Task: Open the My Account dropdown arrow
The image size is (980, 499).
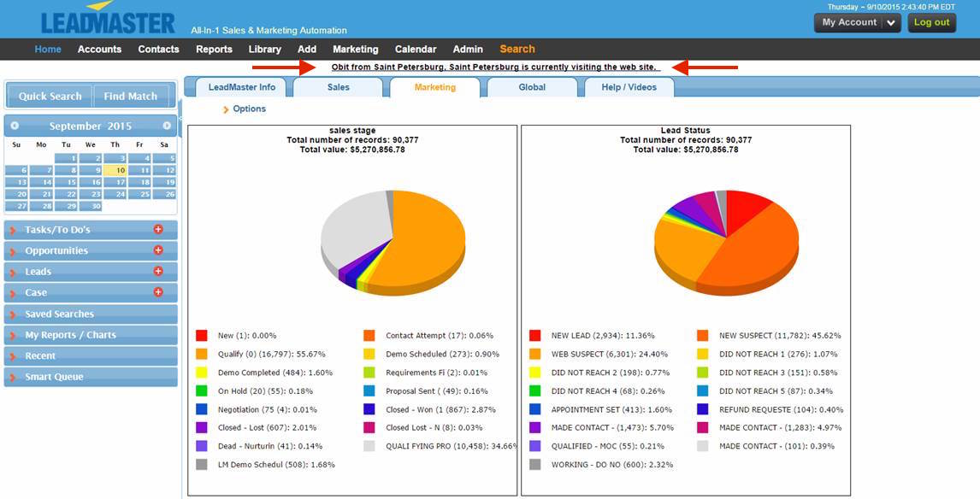Action: 891,23
